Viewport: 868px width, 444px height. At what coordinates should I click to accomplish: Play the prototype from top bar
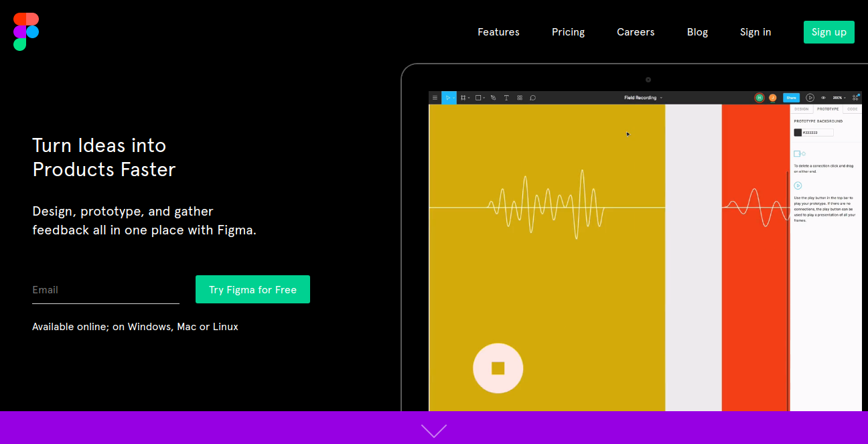tap(810, 98)
